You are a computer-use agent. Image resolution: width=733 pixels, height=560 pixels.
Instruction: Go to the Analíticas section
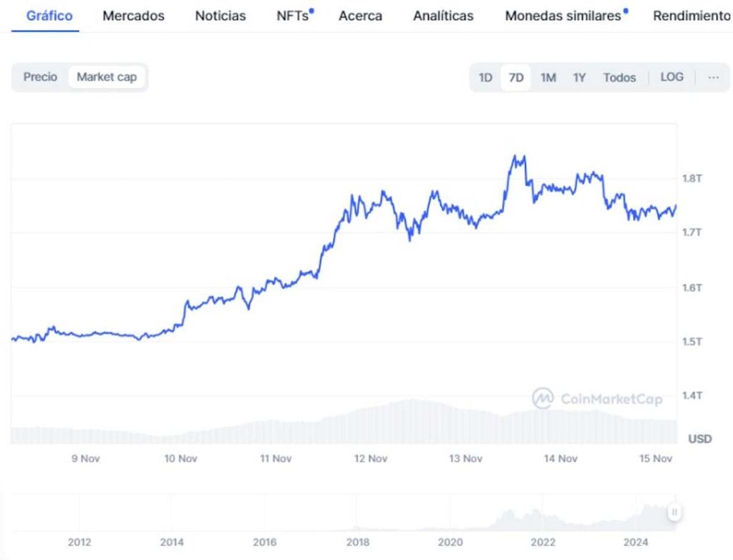click(x=443, y=15)
